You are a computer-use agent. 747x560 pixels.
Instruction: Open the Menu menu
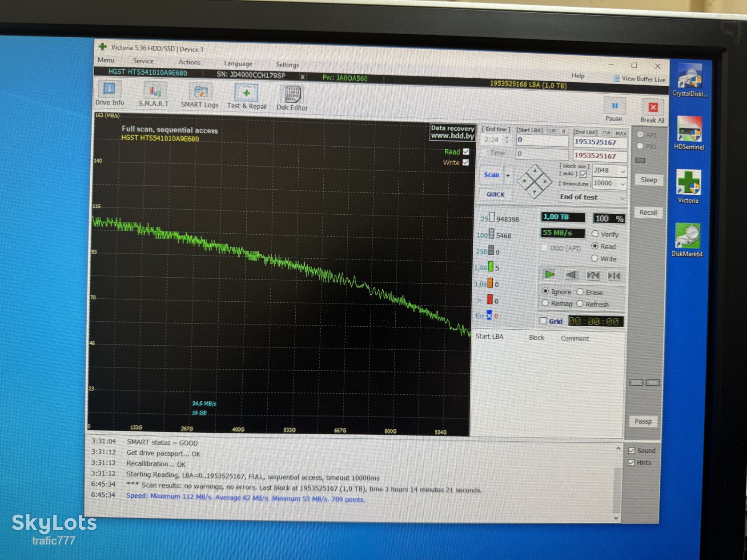[106, 60]
